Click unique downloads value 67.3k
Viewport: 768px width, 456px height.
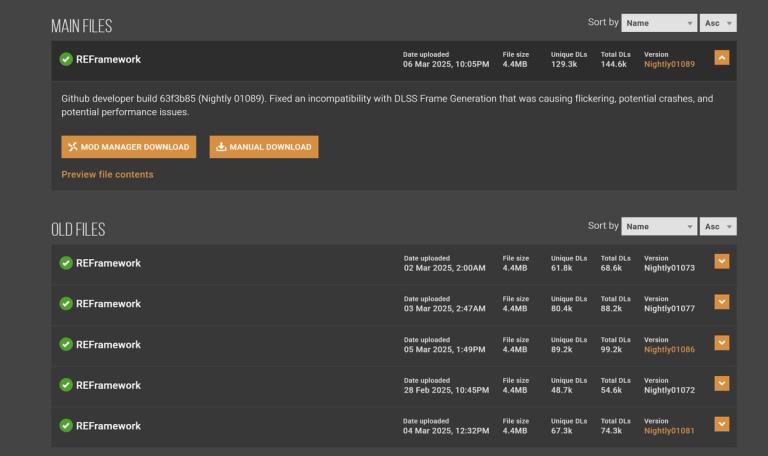click(x=561, y=431)
